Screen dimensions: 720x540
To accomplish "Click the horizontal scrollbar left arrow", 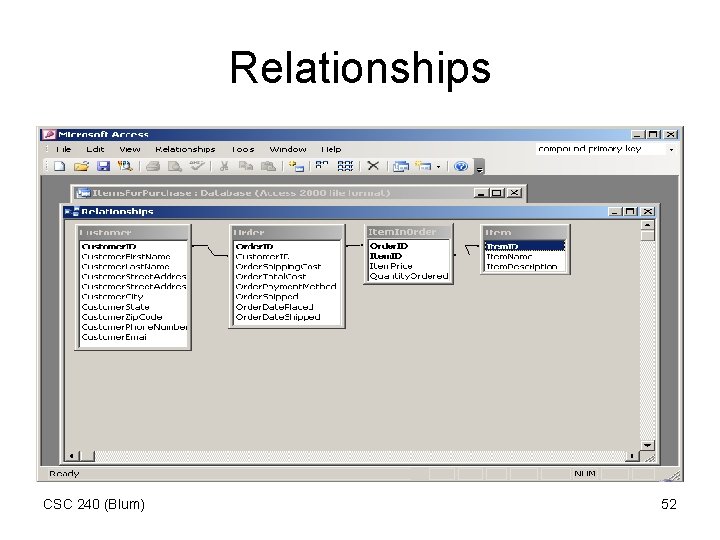I will point(72,456).
